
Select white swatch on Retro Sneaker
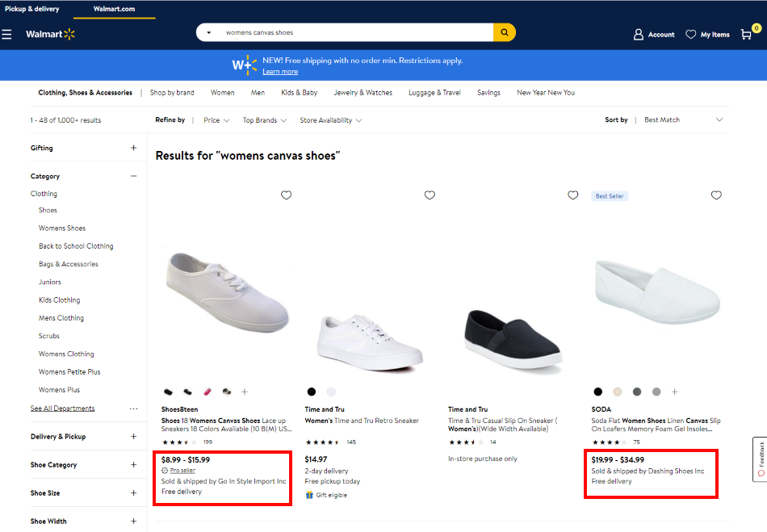(x=331, y=392)
